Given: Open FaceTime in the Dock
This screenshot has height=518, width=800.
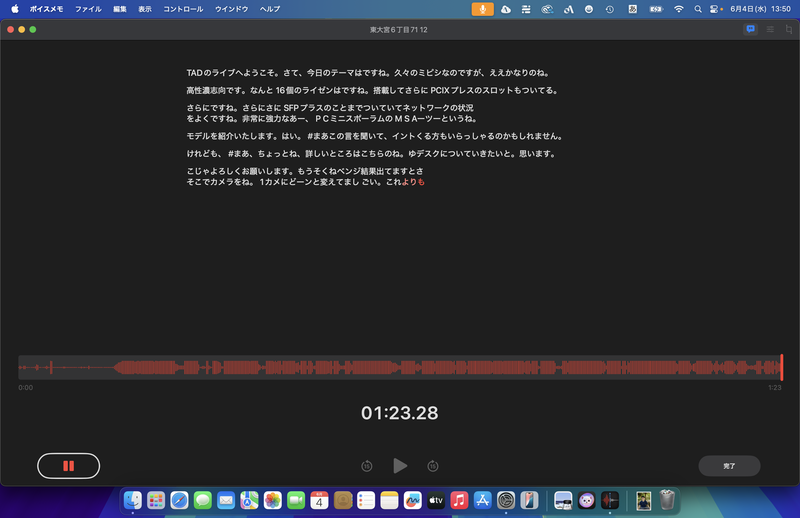Looking at the screenshot, I should (296, 500).
